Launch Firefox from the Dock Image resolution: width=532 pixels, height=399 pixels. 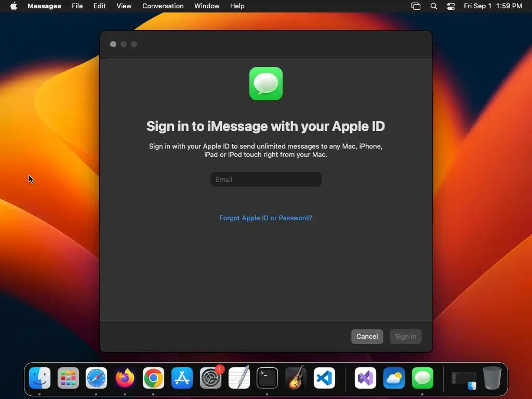tap(125, 378)
